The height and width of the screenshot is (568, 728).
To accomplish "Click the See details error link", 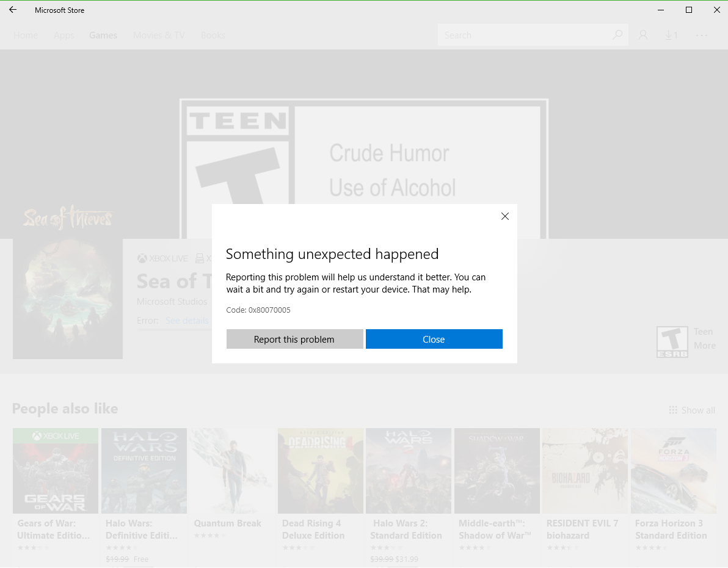I will 187,321.
